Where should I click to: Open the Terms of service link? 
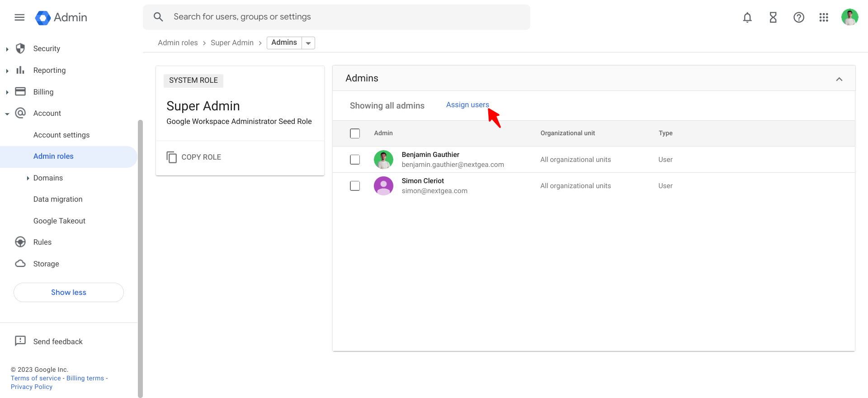[36, 378]
